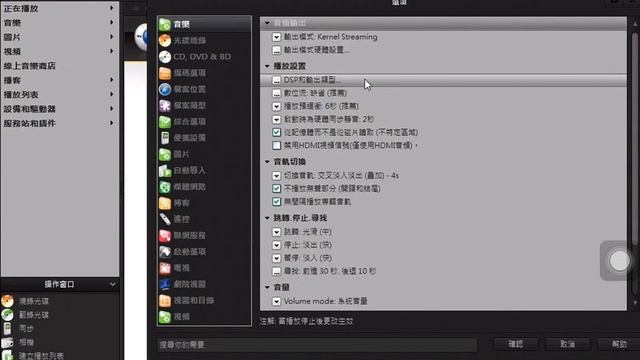Open 音樂 item in left menu
The image size is (640, 360).
(x=60, y=23)
